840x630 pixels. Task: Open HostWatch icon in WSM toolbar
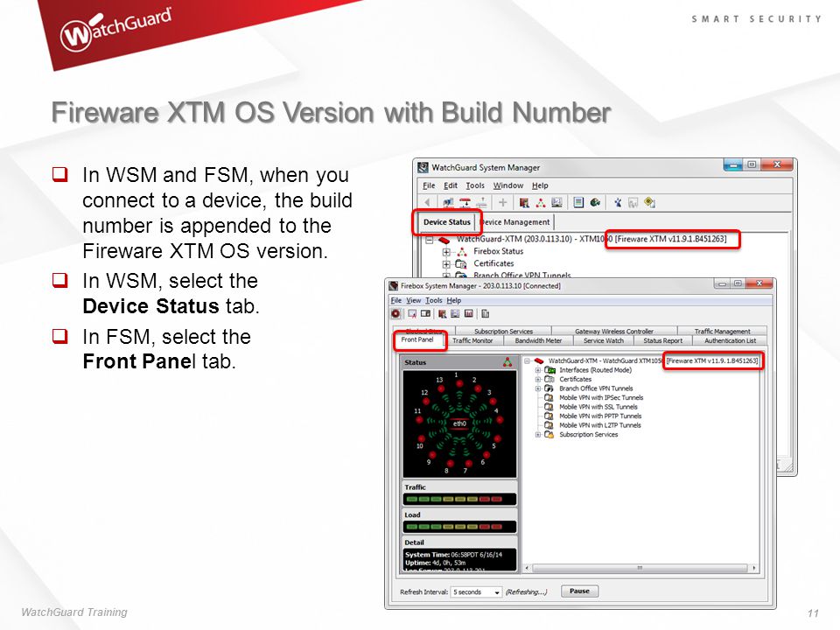[x=556, y=202]
